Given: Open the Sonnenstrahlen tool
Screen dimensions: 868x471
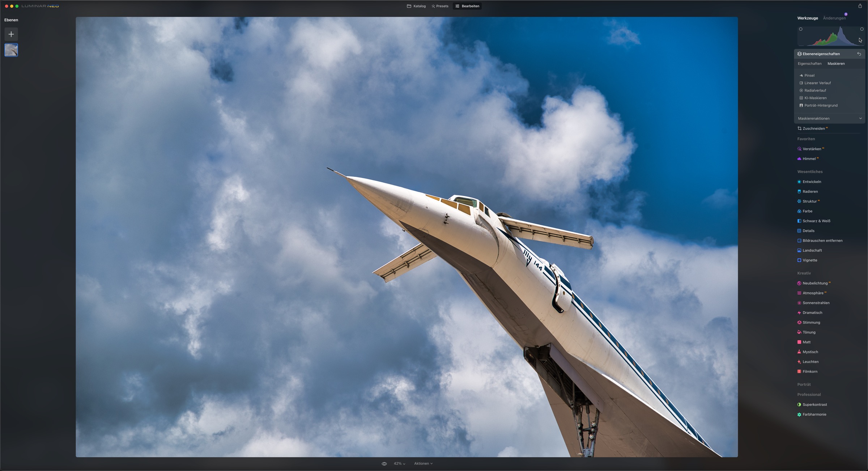Looking at the screenshot, I should [816, 303].
